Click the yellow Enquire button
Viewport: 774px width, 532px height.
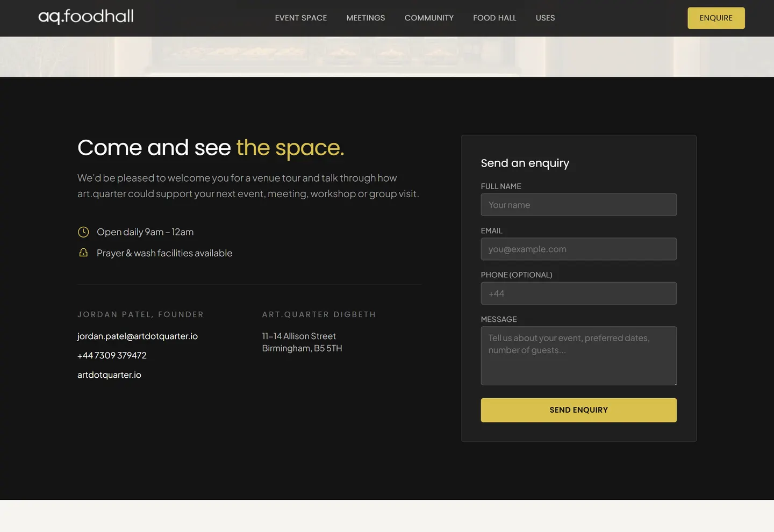(716, 18)
